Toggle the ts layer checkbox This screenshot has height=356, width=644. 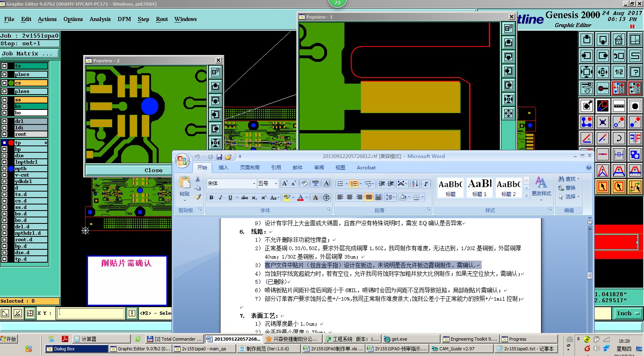[x=4, y=66]
